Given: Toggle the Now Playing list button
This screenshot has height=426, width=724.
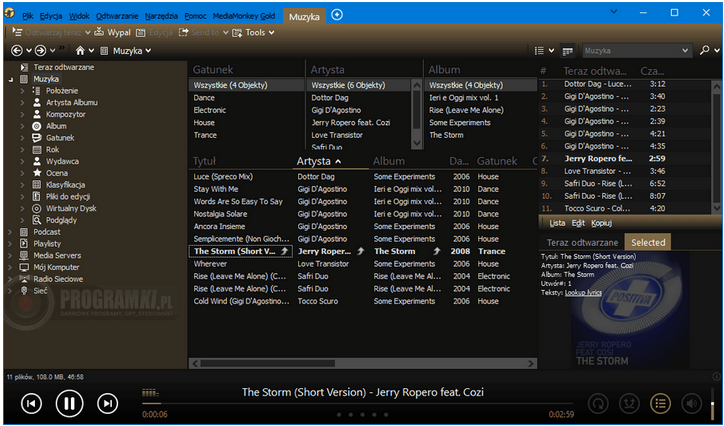Looking at the screenshot, I should (660, 404).
